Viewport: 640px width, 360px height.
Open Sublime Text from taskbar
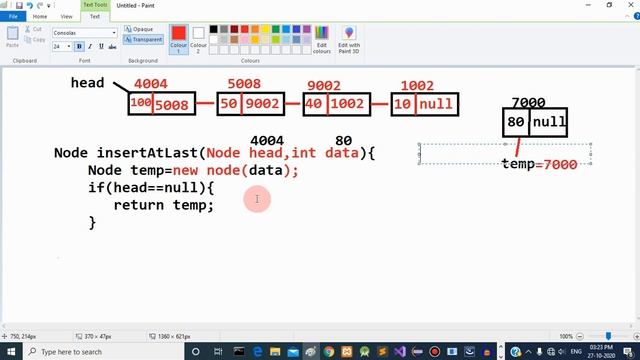[x=382, y=351]
